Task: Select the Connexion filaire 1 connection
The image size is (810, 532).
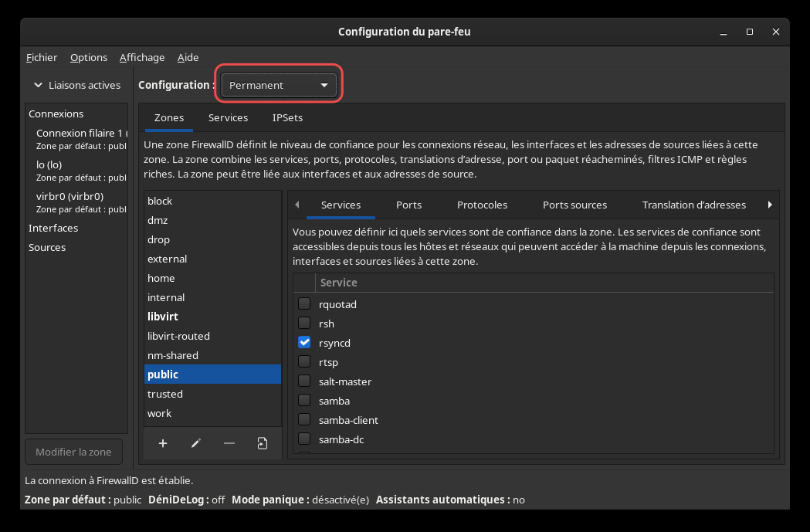Action: 80,133
